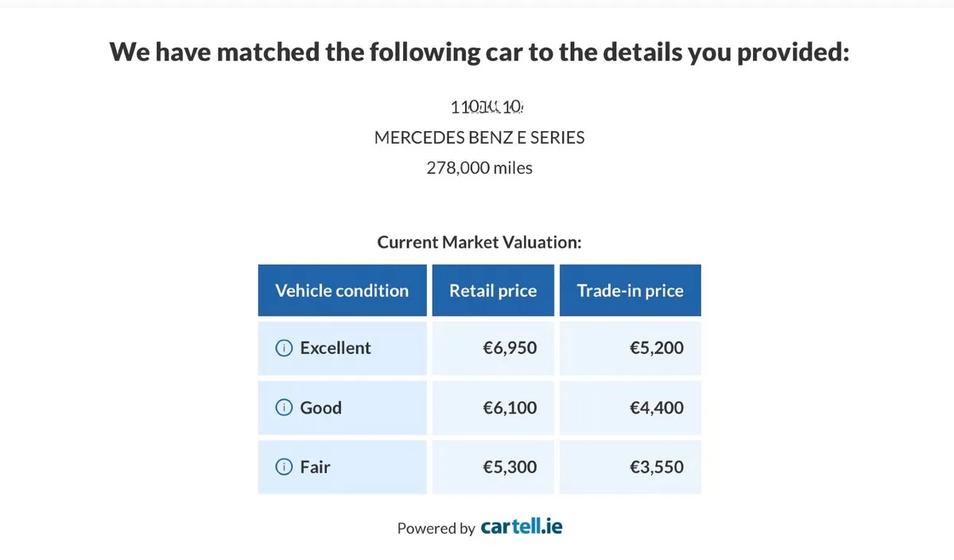The image size is (954, 560).
Task: Click the €3,550 trade-in price cell
Action: (x=630, y=467)
